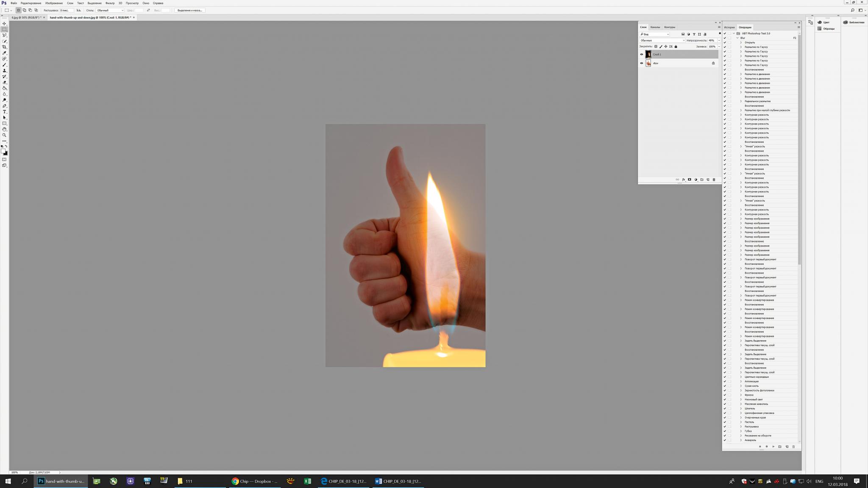Select the Clone Stamp tool

4,71
